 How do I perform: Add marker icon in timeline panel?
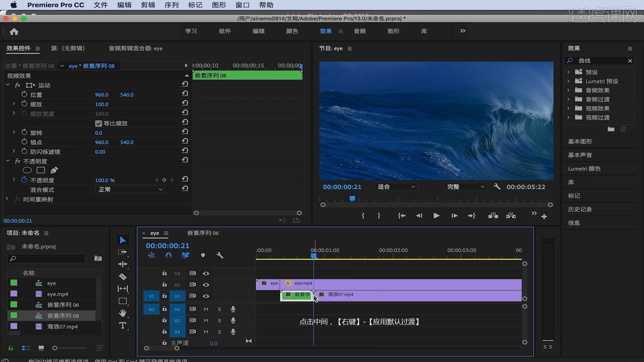pyautogui.click(x=203, y=255)
